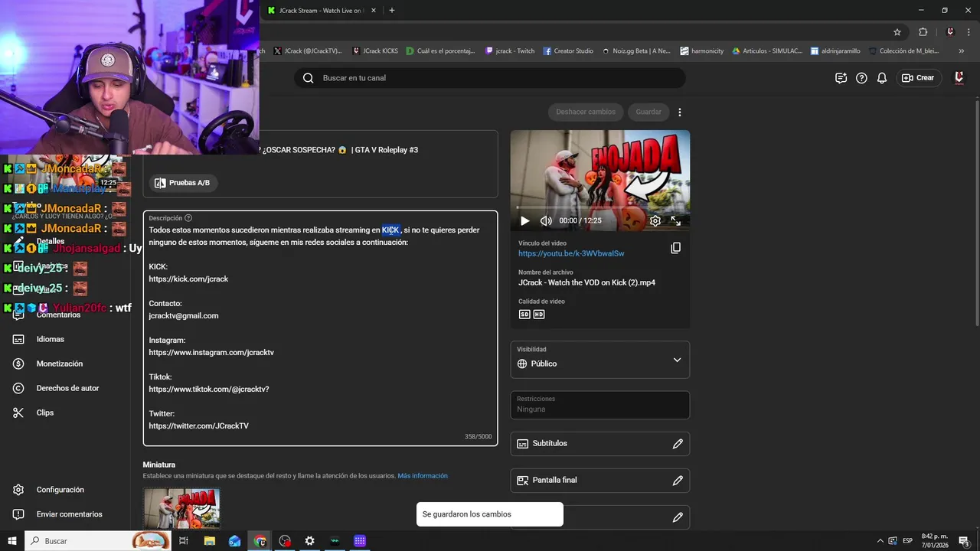This screenshot has height=551, width=980.
Task: Mute the video preview volume
Action: (546, 220)
